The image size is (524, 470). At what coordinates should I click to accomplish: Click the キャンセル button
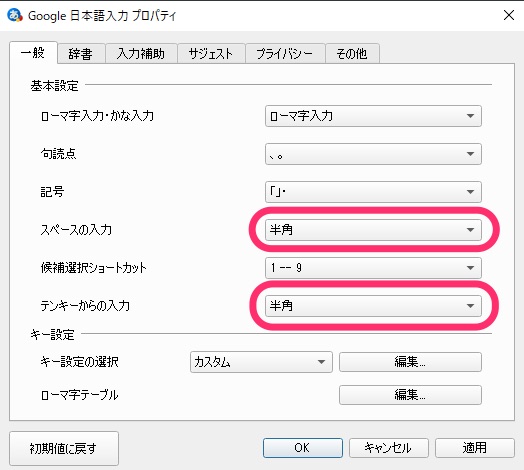point(389,448)
